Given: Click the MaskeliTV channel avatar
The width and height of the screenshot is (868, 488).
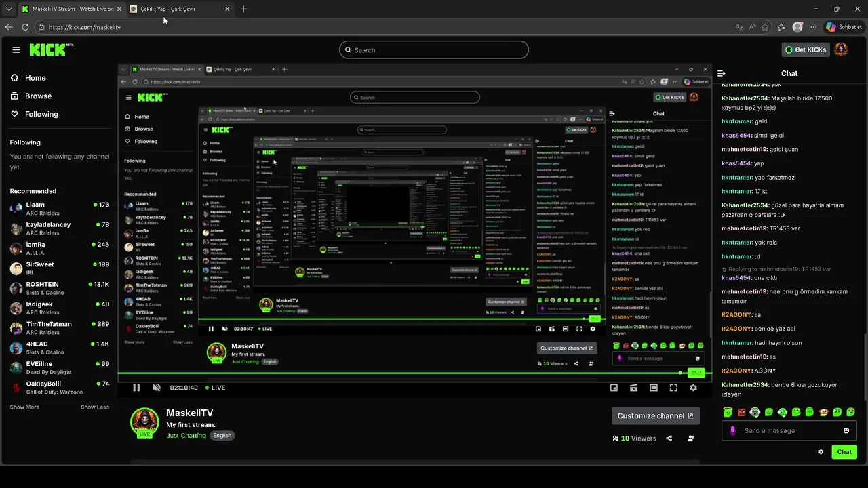Looking at the screenshot, I should 144,422.
